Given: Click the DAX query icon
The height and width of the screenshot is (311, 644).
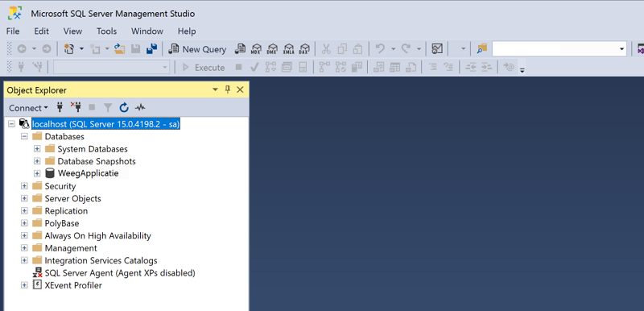Looking at the screenshot, I should point(304,49).
